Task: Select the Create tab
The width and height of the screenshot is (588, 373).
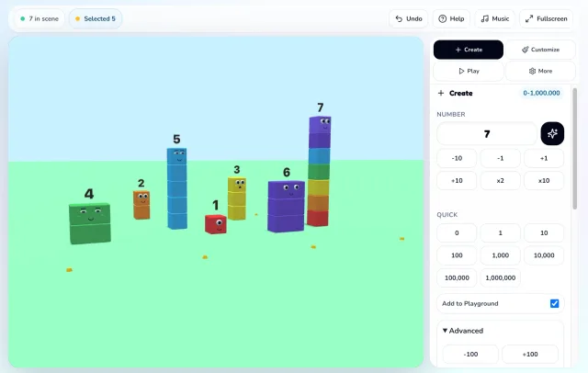Action: click(x=469, y=50)
